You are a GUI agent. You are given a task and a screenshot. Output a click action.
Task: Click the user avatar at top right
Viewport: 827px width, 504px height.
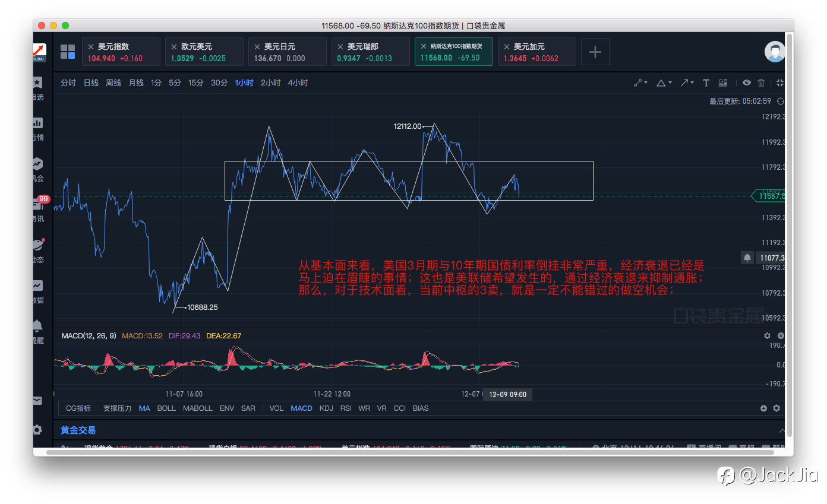[x=775, y=52]
